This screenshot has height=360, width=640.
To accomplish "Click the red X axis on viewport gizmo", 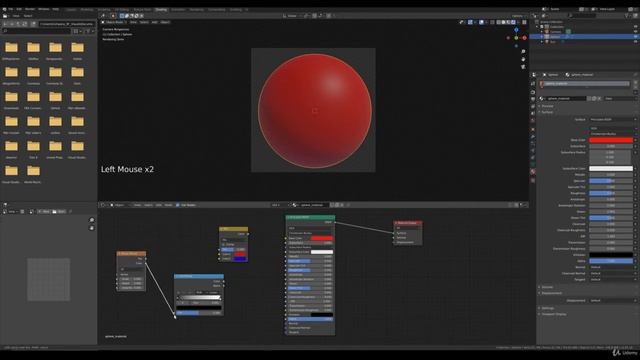I will tap(524, 38).
